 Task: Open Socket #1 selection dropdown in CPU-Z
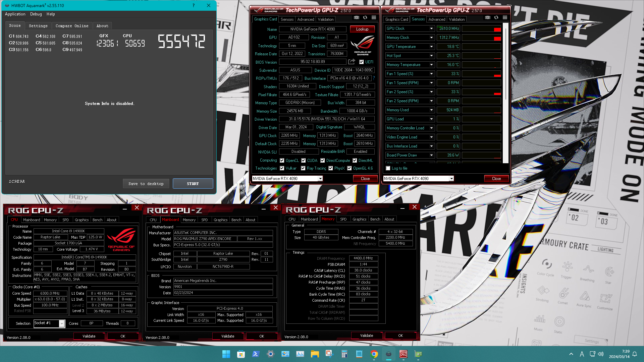coord(62,323)
